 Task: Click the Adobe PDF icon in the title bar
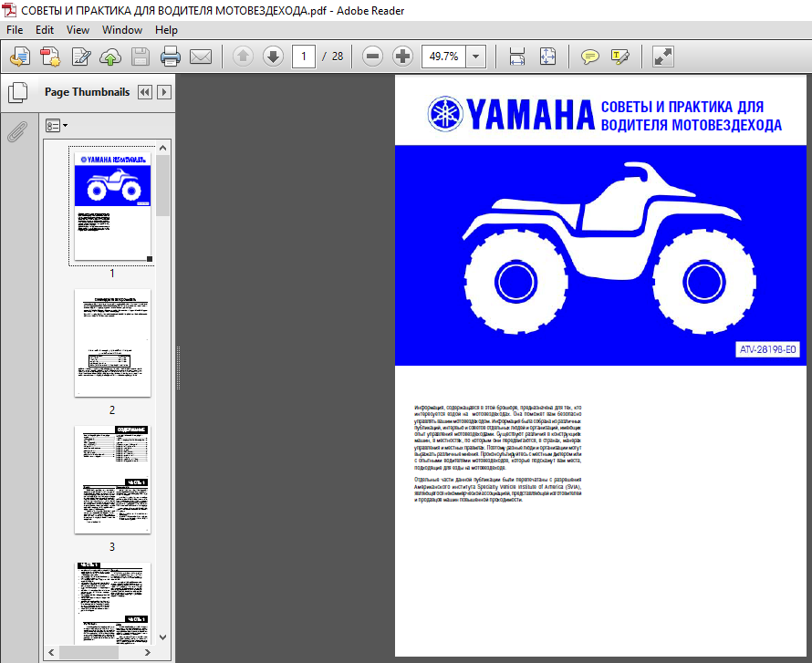coord(9,10)
